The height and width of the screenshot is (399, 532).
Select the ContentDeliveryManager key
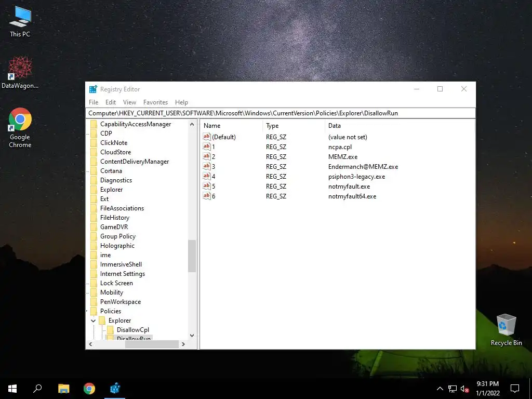click(135, 162)
